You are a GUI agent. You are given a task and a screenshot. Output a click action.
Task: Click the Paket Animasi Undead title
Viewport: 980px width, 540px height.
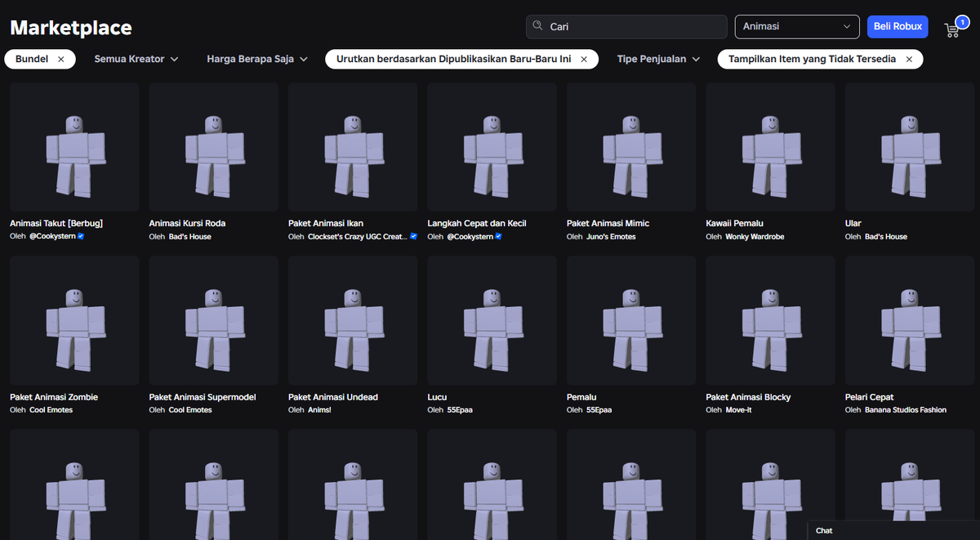click(333, 397)
